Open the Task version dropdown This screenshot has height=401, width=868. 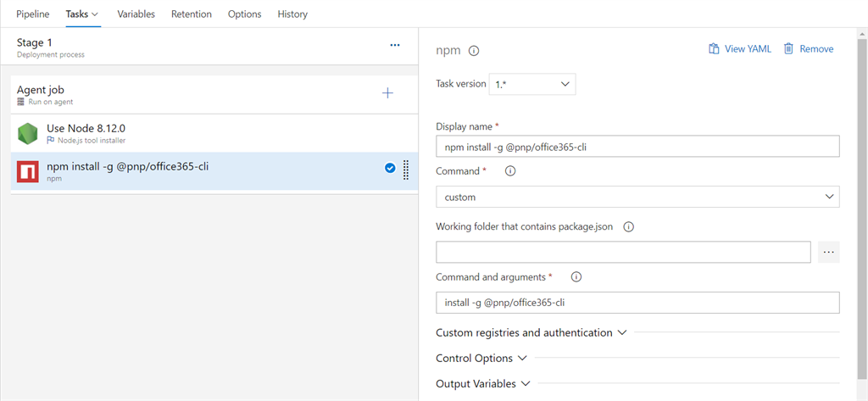[532, 85]
